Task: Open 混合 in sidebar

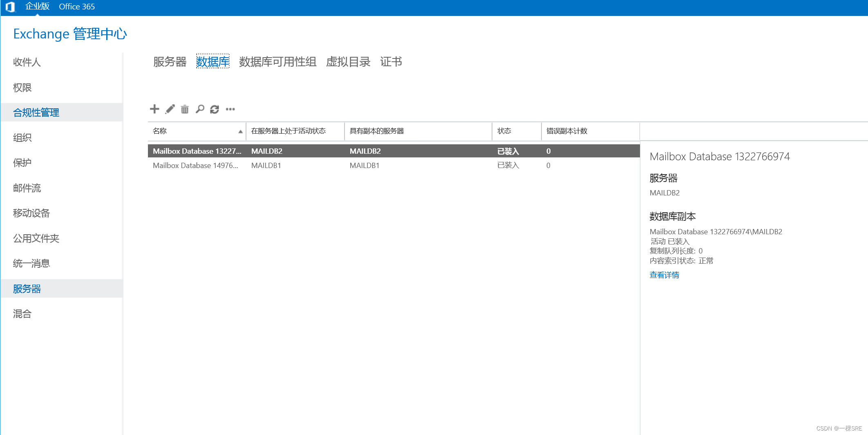Action: pyautogui.click(x=22, y=314)
